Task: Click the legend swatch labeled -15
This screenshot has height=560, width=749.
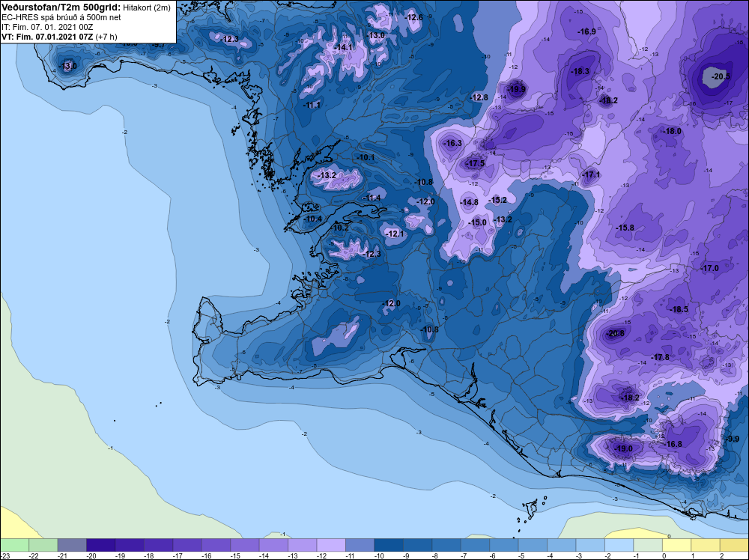Action: (245, 545)
